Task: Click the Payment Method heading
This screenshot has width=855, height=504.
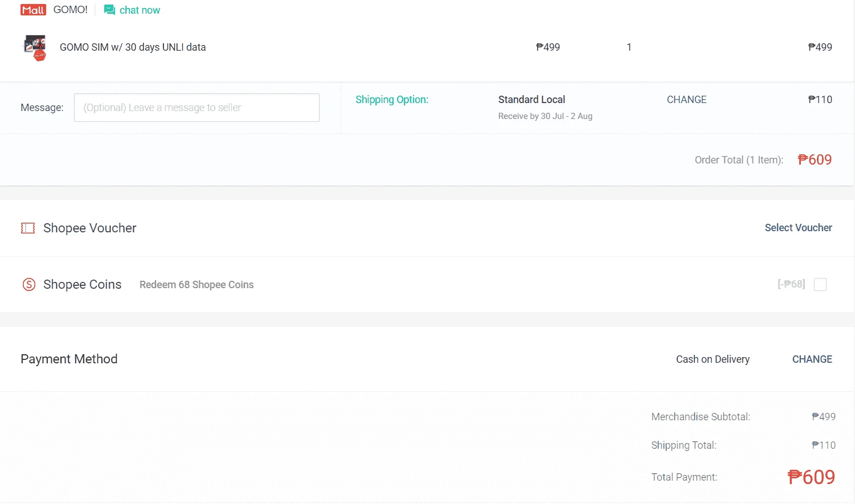Action: click(x=69, y=359)
